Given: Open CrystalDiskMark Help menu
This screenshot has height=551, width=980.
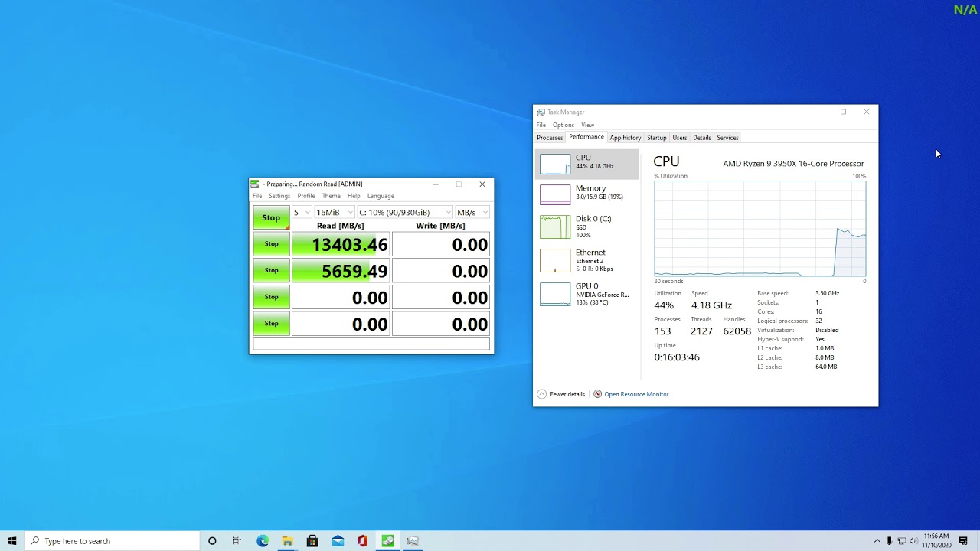Looking at the screenshot, I should point(354,196).
